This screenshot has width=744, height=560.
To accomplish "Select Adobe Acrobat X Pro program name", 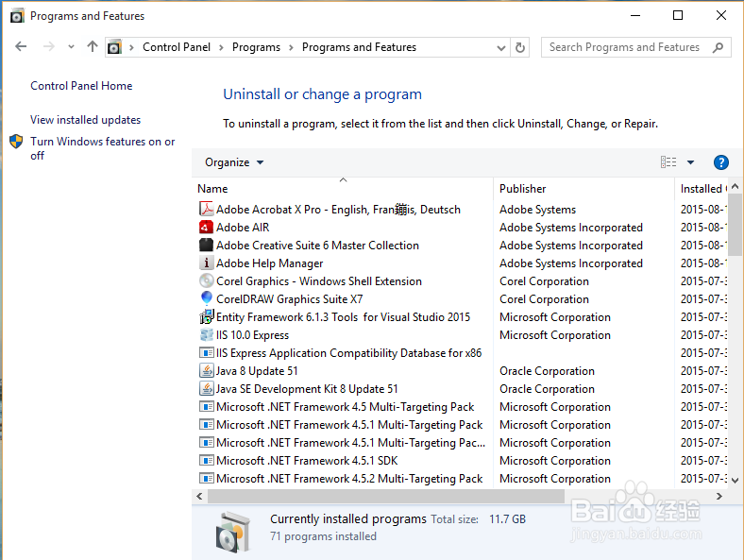I will (338, 210).
